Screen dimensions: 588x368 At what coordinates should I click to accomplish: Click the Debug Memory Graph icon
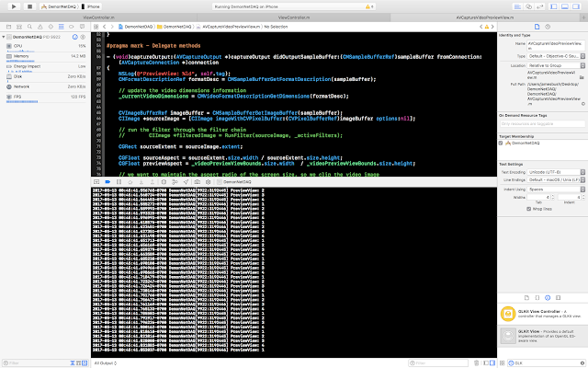175,182
